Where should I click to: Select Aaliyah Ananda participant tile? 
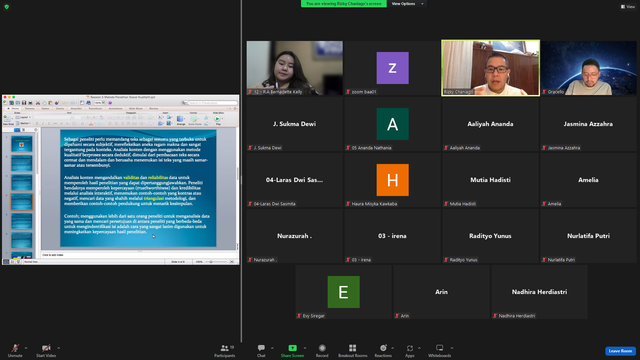(x=490, y=124)
